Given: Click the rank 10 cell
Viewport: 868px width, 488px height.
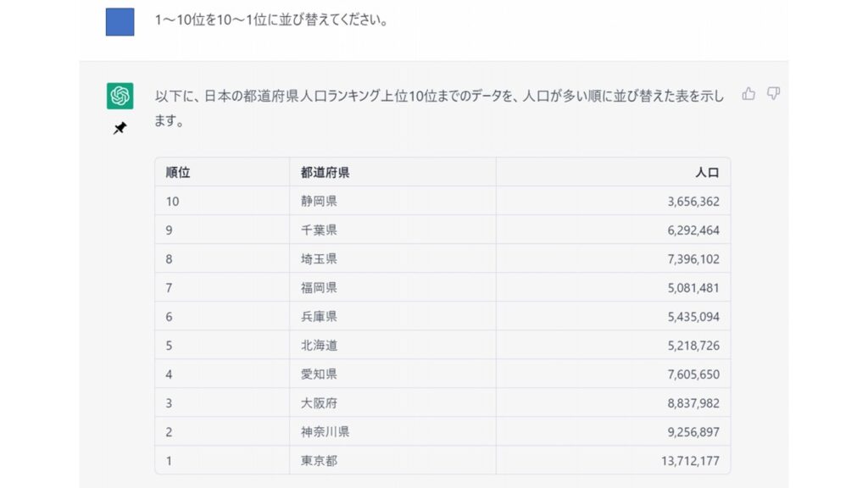Looking at the screenshot, I should click(173, 202).
